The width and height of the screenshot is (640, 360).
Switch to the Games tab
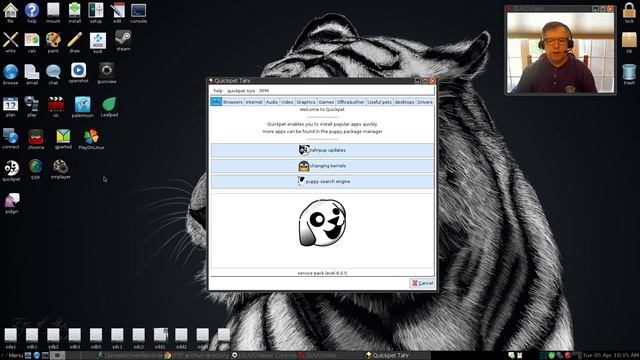tap(326, 102)
